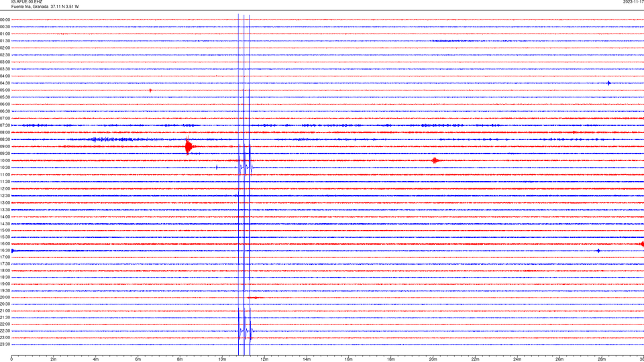Viewport: 644px width, 362px height.
Task: Select the 04:30 trace time label
Action: tap(5, 83)
